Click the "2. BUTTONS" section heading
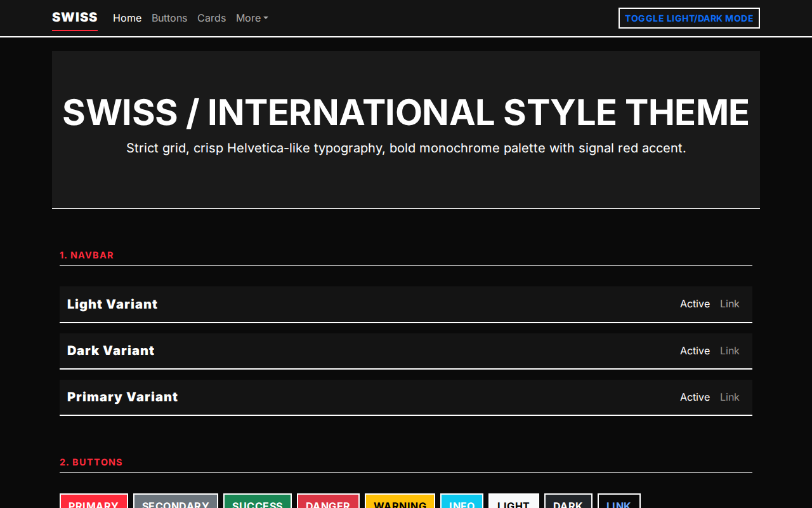Viewport: 812px width, 508px height. pos(91,462)
